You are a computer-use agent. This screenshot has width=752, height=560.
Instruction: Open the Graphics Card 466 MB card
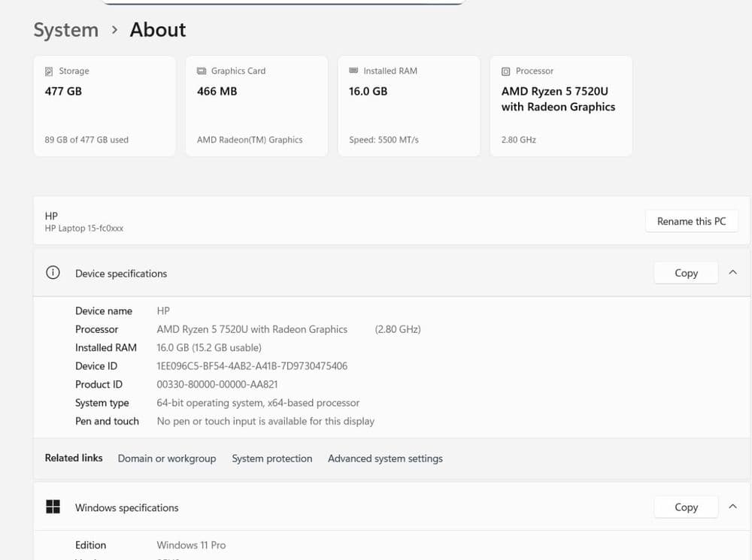point(256,106)
